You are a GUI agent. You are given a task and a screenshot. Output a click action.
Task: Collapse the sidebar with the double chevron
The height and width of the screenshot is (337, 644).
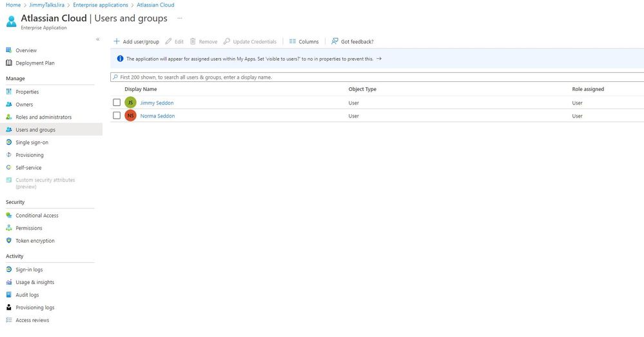point(98,39)
